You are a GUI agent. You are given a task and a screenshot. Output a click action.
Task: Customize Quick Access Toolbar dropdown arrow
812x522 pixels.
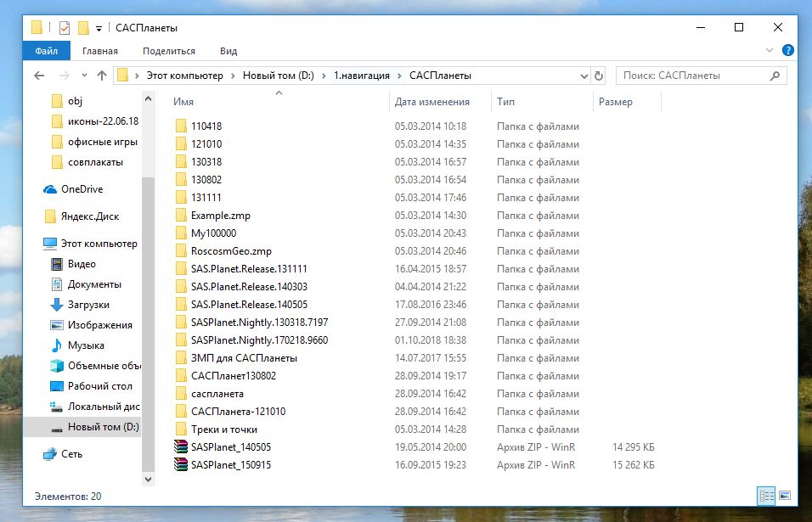pyautogui.click(x=99, y=28)
